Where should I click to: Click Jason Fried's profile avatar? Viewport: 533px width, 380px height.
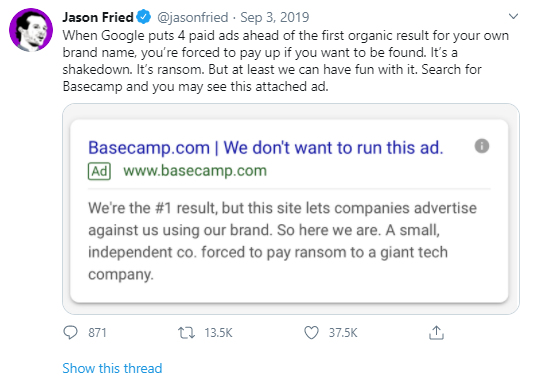(31, 30)
